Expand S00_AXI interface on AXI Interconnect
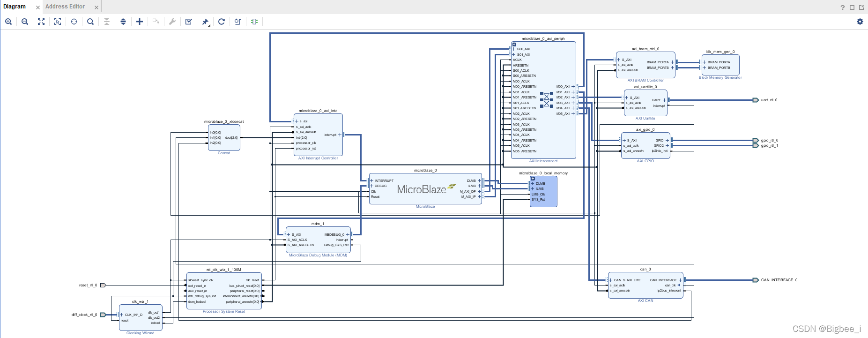This screenshot has width=868, height=338. (514, 49)
